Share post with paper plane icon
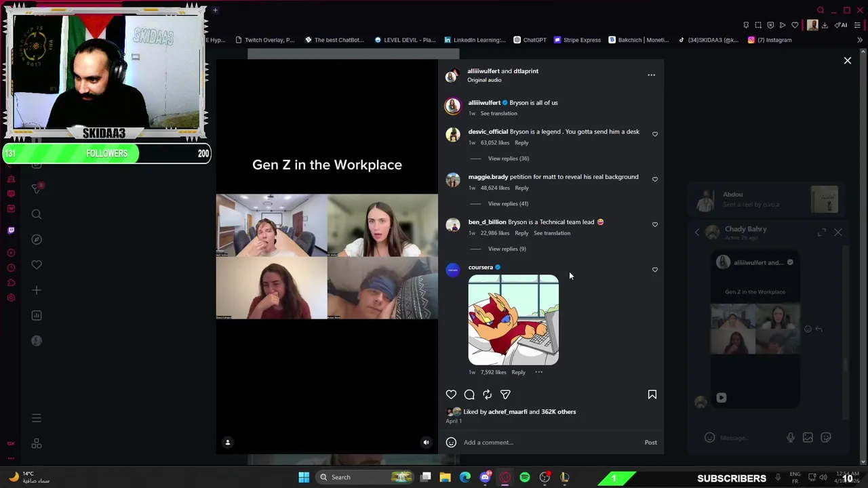Image resolution: width=868 pixels, height=488 pixels. 505,394
